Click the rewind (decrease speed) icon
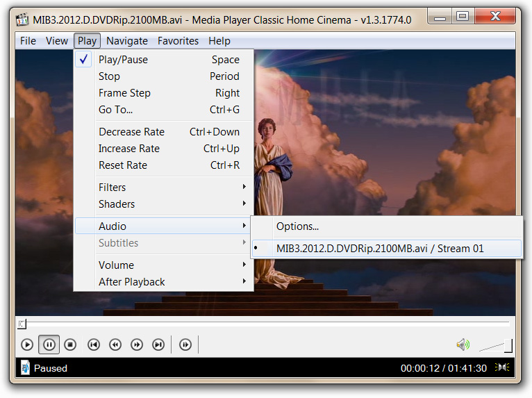The image size is (532, 398). tap(115, 345)
